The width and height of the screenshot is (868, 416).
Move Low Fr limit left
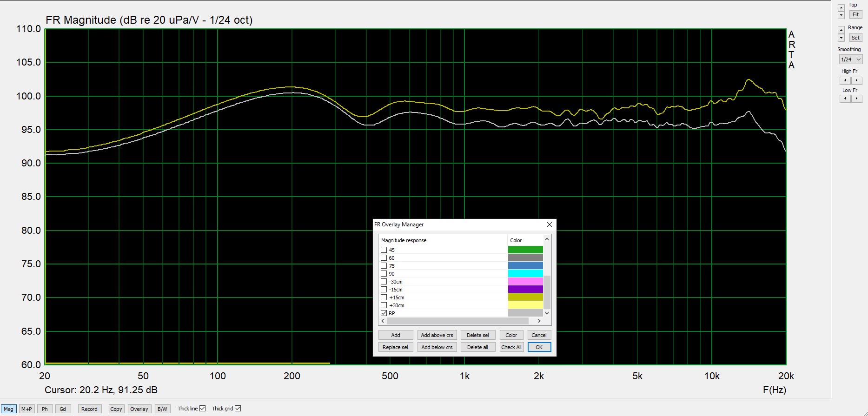pyautogui.click(x=845, y=99)
